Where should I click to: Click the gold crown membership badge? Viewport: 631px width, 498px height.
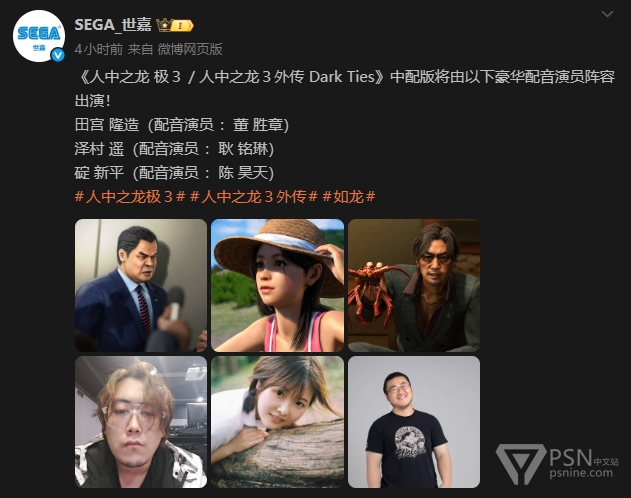tap(175, 25)
